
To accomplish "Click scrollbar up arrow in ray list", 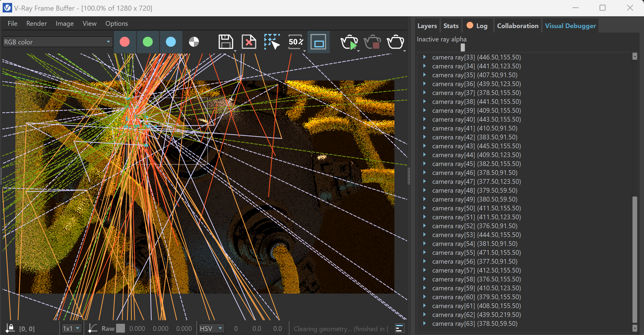I will click(x=635, y=56).
